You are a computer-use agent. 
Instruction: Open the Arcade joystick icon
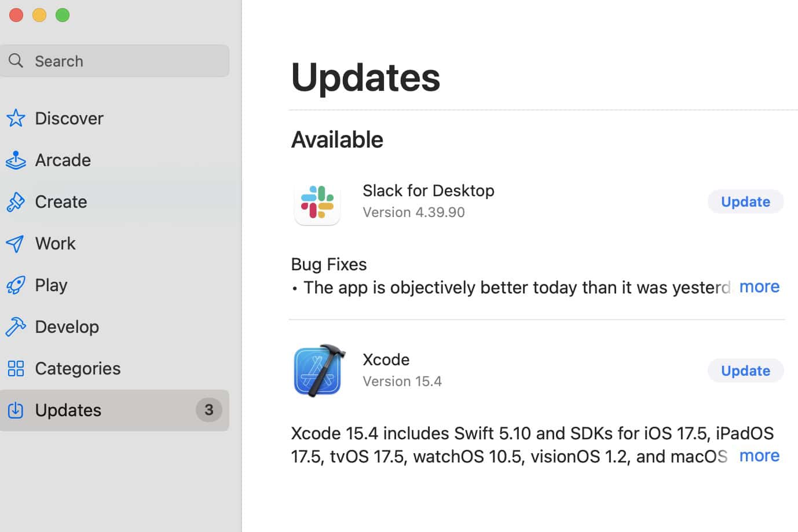coord(16,160)
